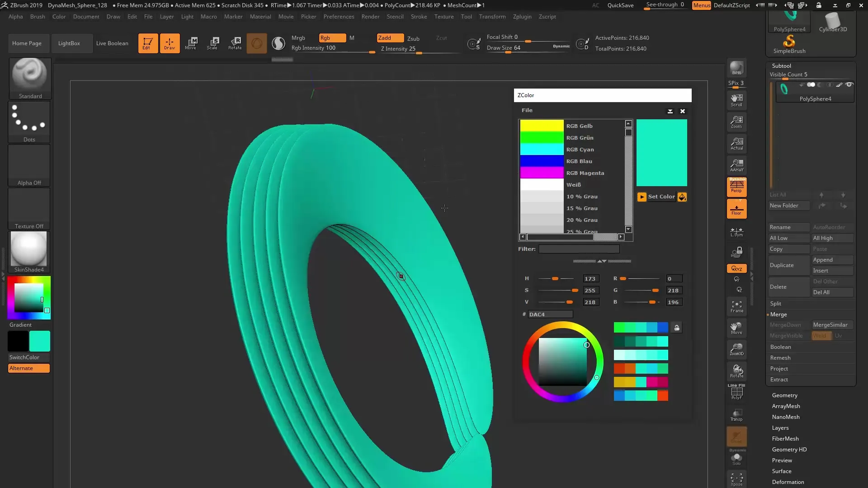This screenshot has height=488, width=868.
Task: Open the Standard brush selector
Action: pos(30,79)
